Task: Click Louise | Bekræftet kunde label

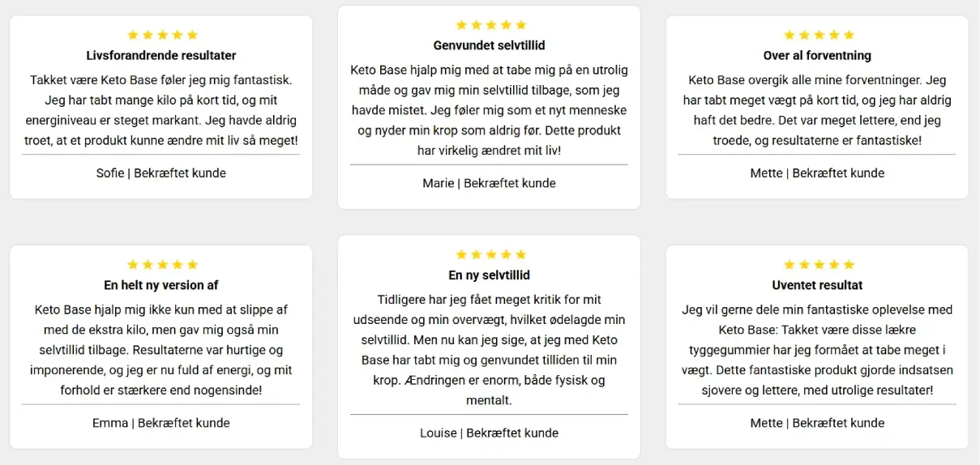Action: click(x=490, y=433)
